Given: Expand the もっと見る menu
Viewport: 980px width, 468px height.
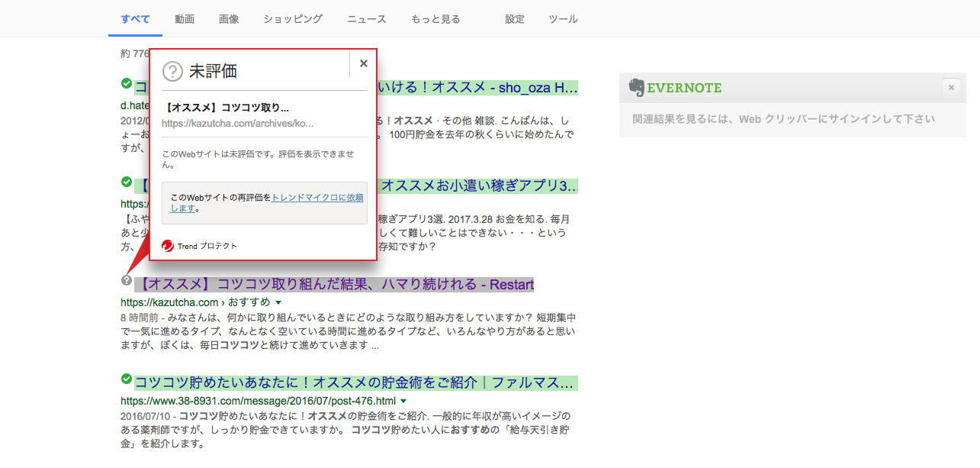Looking at the screenshot, I should pos(435,19).
